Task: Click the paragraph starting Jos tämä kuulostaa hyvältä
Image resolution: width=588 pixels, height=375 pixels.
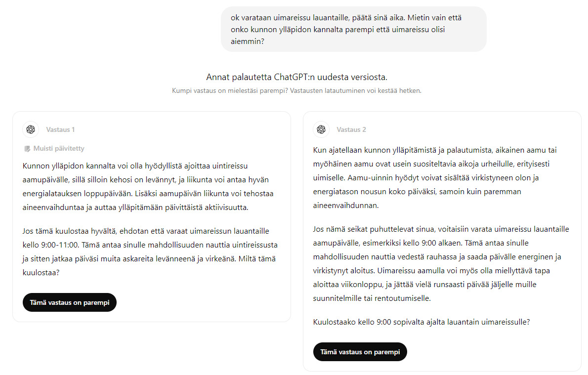Action: (x=150, y=252)
